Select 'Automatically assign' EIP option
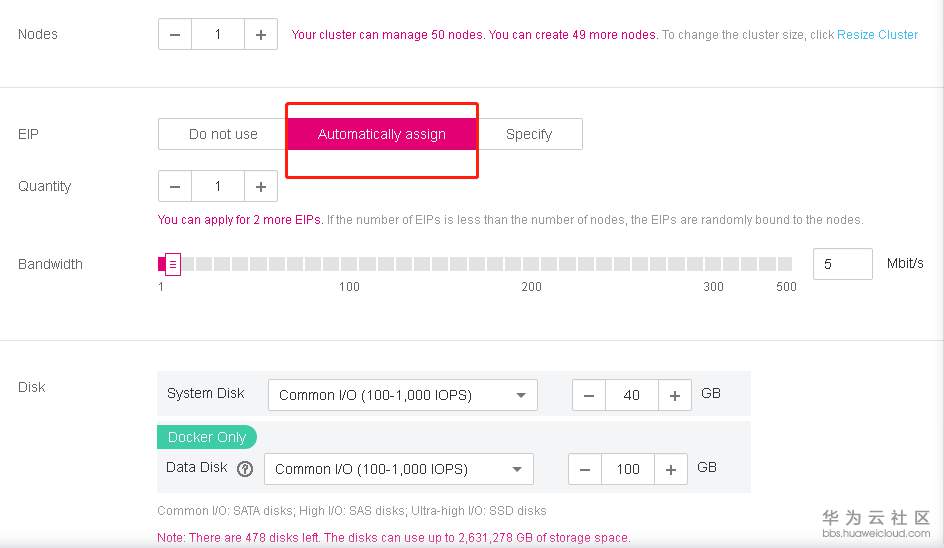 tap(381, 134)
